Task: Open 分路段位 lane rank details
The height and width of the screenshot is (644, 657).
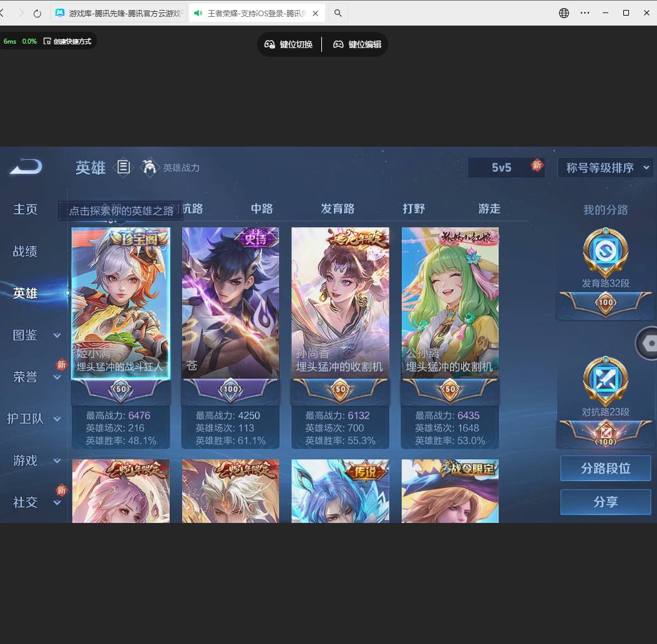Action: [605, 468]
